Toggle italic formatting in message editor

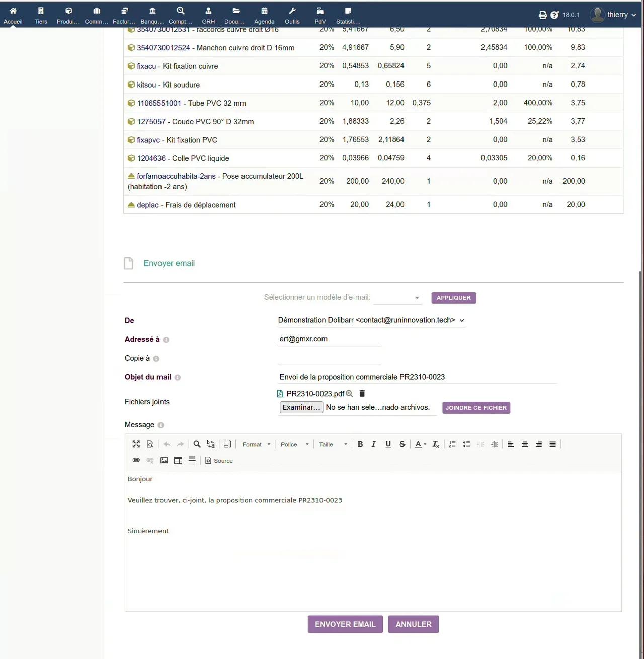374,444
